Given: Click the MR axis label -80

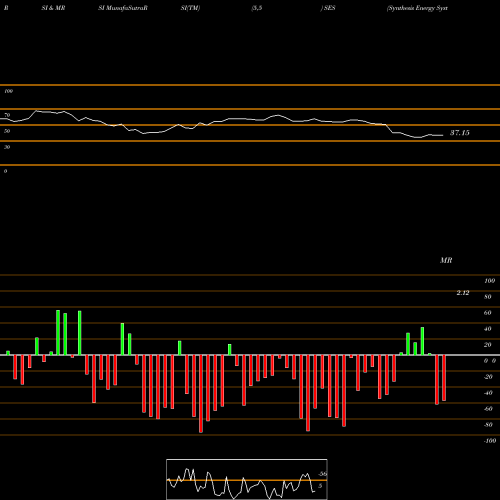Looking at the screenshot, I should (x=488, y=425).
